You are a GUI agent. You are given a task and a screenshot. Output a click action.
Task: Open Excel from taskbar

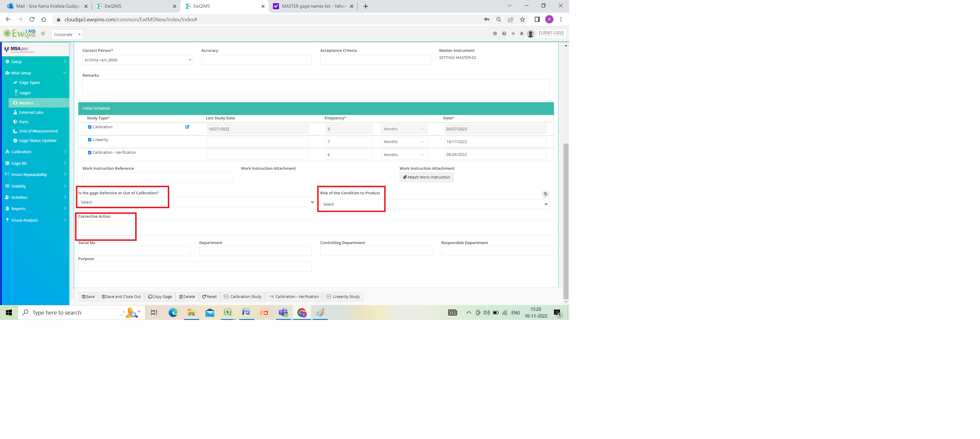pos(228,313)
